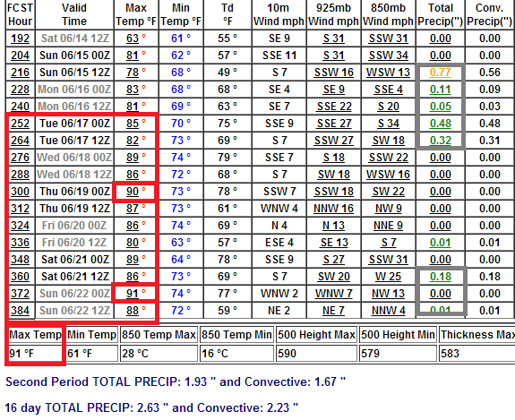Open the 91° max temp on Sun 06/22 00Z

(x=133, y=293)
